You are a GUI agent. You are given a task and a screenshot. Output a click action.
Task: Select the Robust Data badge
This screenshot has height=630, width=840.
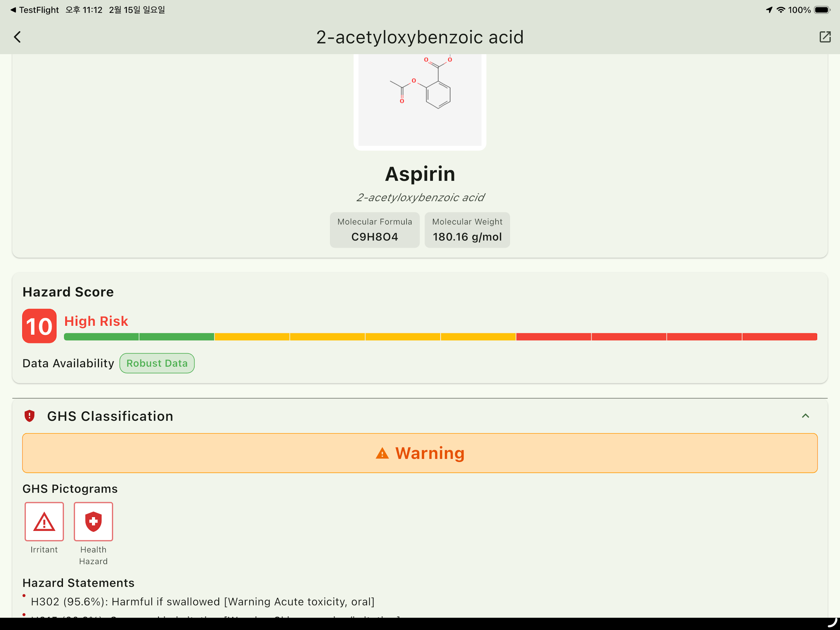(x=157, y=364)
